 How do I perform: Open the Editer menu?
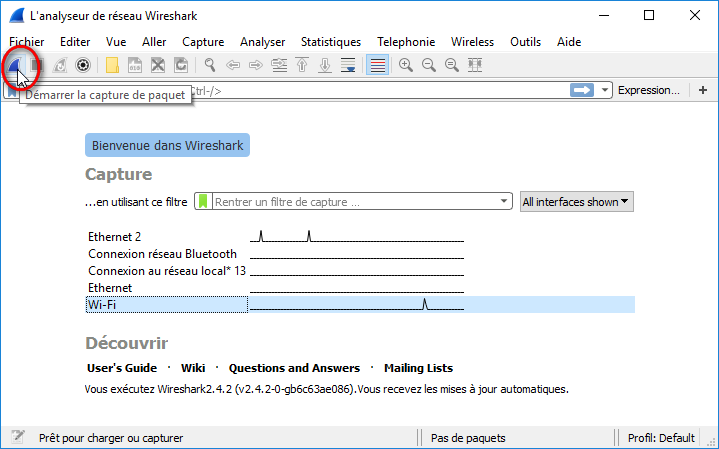[75, 42]
